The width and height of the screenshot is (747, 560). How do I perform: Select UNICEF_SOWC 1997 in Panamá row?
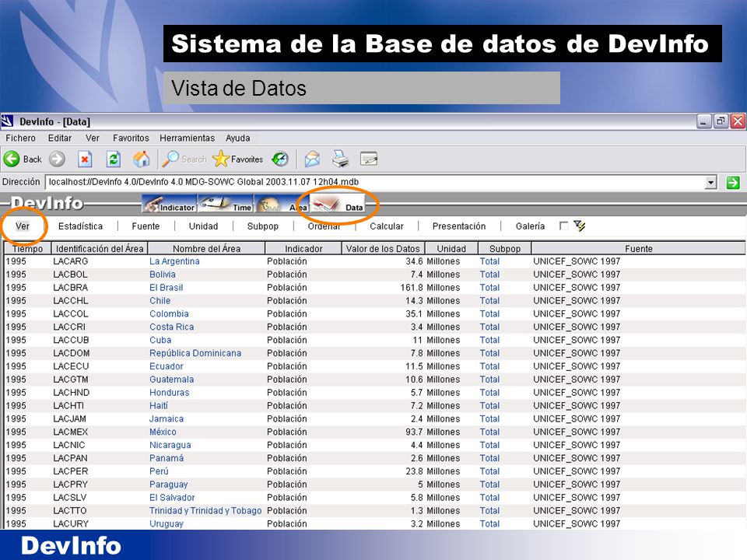point(577,458)
